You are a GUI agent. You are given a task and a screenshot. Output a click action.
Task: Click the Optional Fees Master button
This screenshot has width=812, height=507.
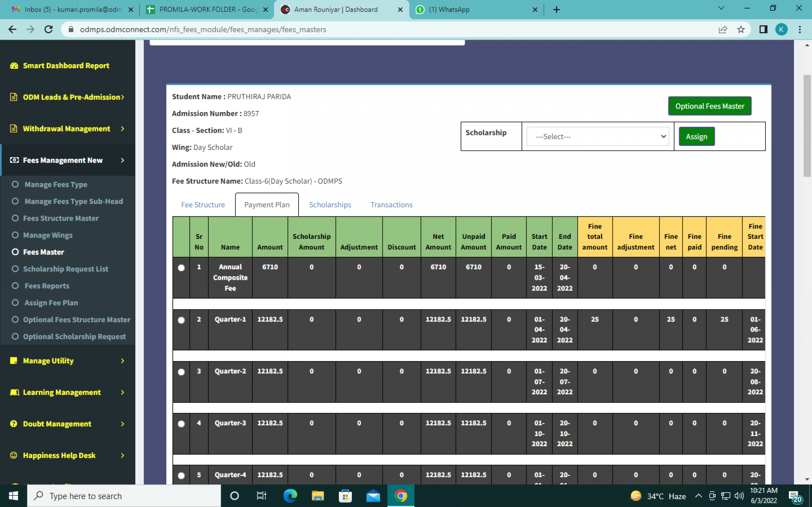(x=709, y=106)
